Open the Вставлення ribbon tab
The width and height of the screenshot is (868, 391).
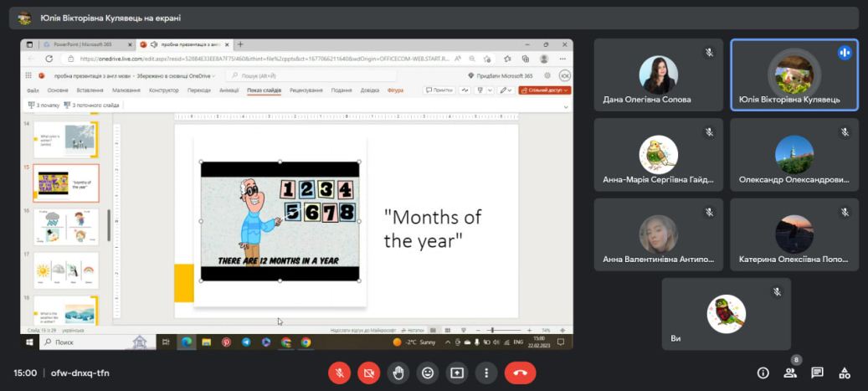90,90
